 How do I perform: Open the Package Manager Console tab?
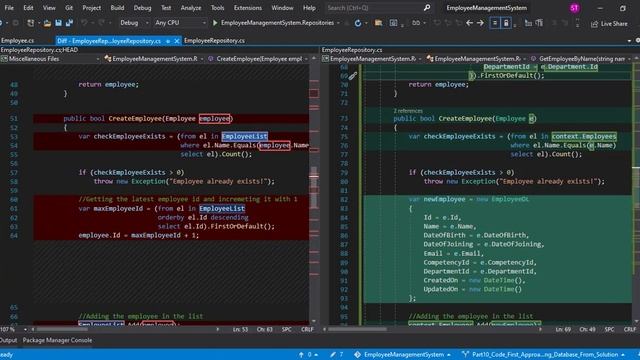(x=57, y=340)
